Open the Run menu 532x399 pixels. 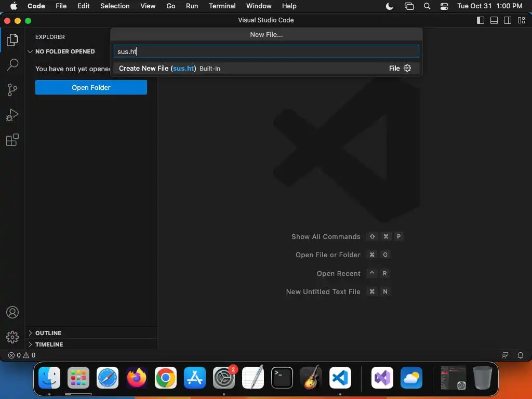coord(192,6)
